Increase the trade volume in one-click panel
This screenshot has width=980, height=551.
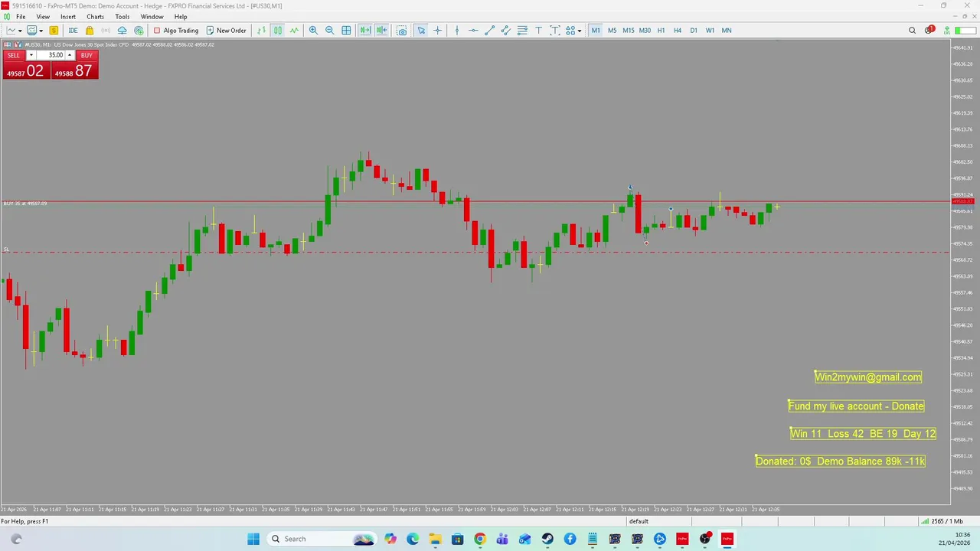(x=70, y=55)
